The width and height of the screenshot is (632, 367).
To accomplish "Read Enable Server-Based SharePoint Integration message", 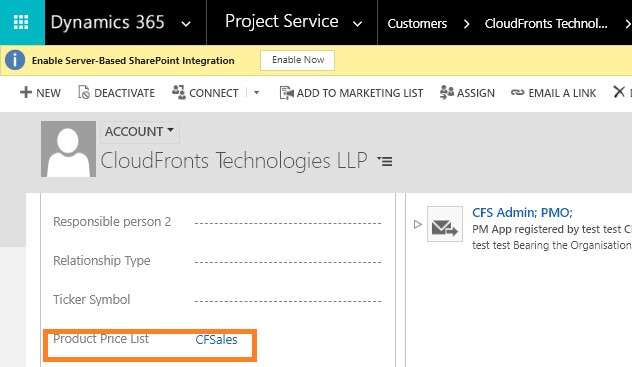I will (133, 61).
